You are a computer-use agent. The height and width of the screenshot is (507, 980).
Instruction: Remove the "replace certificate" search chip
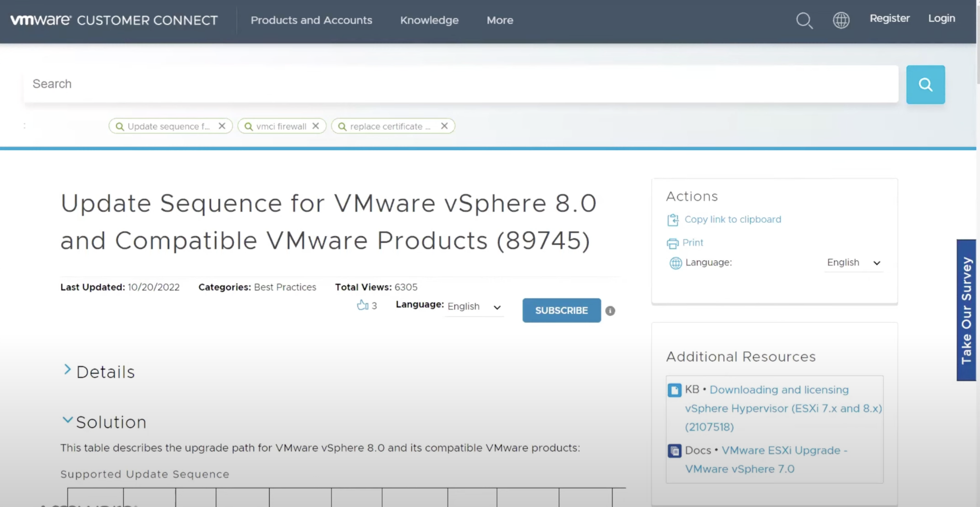point(444,126)
